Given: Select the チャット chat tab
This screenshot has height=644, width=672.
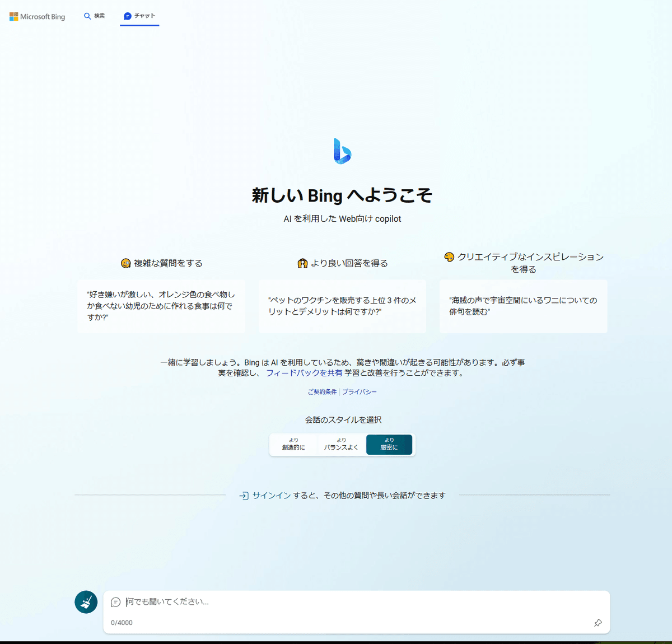Looking at the screenshot, I should pos(139,16).
